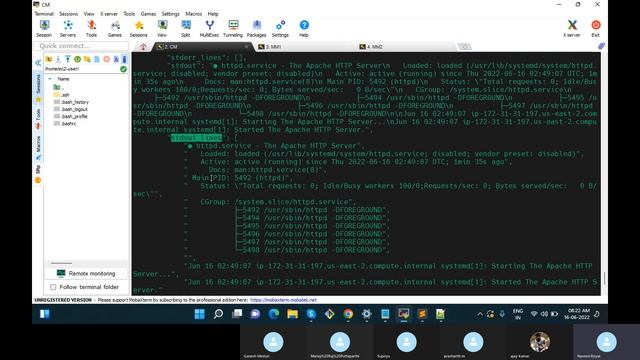
Task: Open the Games toolbar icon
Action: click(115, 29)
